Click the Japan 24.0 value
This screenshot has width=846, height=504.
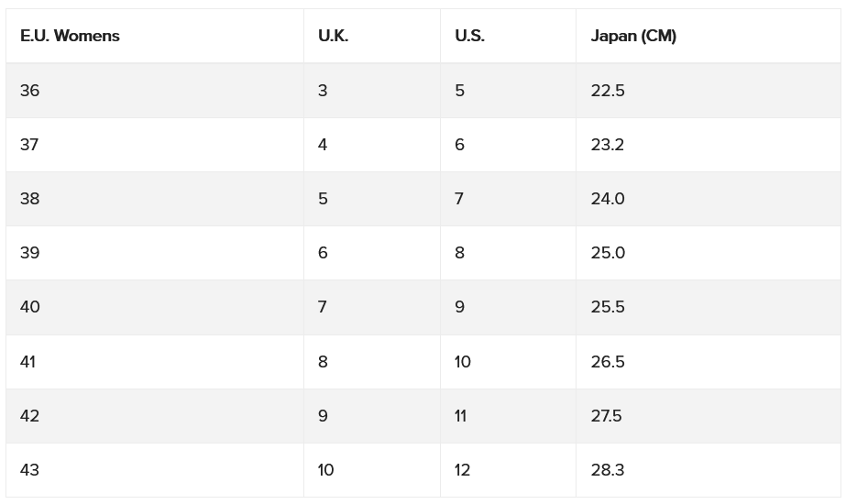pos(608,199)
